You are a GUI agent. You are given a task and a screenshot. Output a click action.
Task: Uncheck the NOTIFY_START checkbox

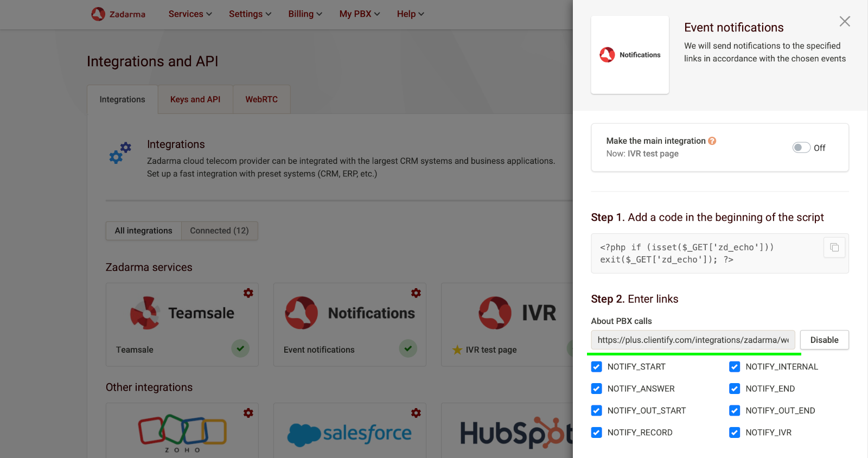(x=597, y=367)
